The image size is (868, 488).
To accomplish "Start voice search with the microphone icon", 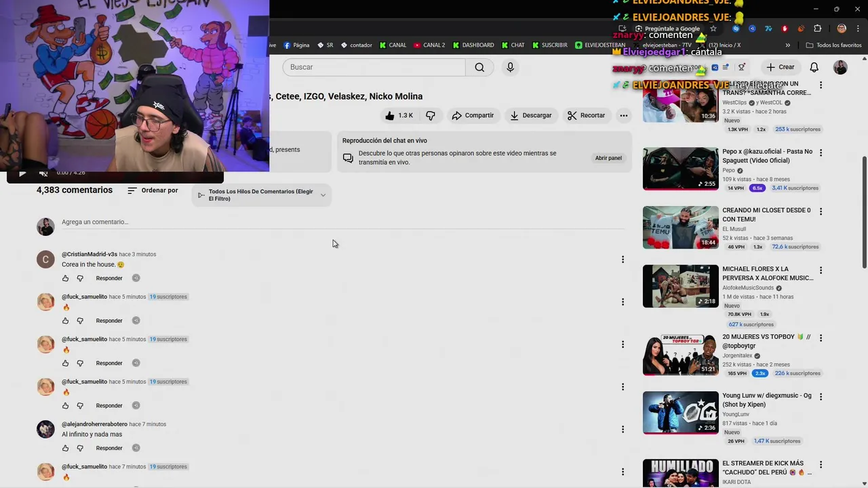I will tap(511, 67).
